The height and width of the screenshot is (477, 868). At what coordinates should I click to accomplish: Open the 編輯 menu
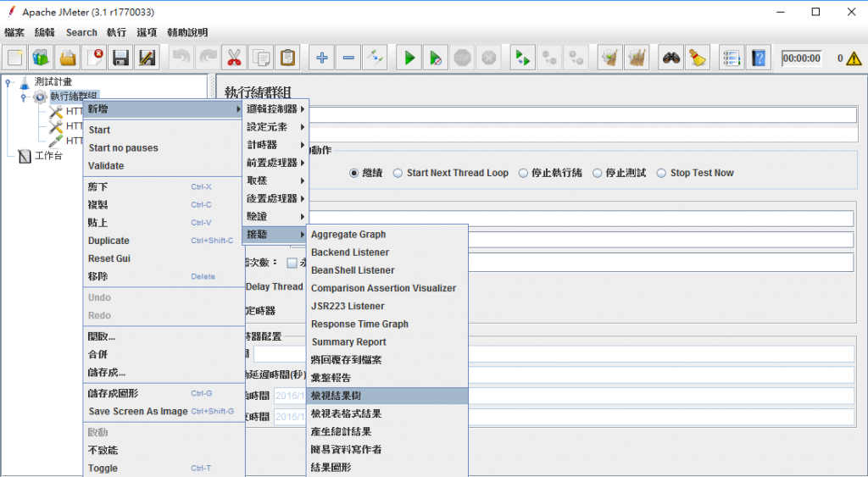pos(44,33)
